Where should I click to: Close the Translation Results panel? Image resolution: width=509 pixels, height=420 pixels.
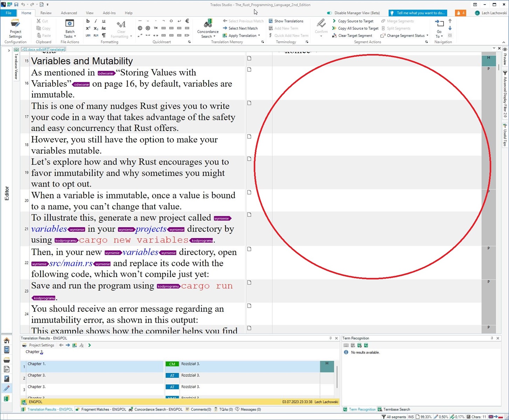(x=336, y=338)
